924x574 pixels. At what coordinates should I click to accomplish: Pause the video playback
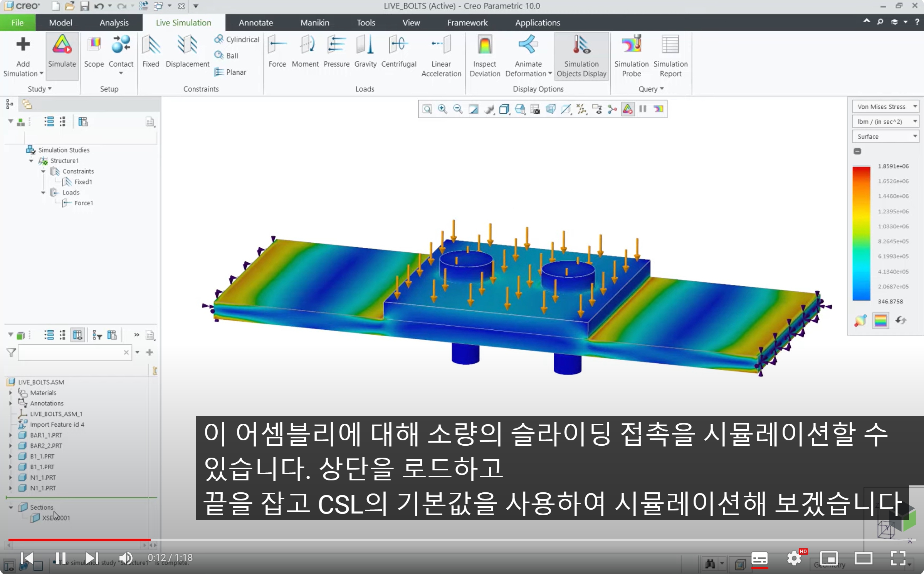60,558
